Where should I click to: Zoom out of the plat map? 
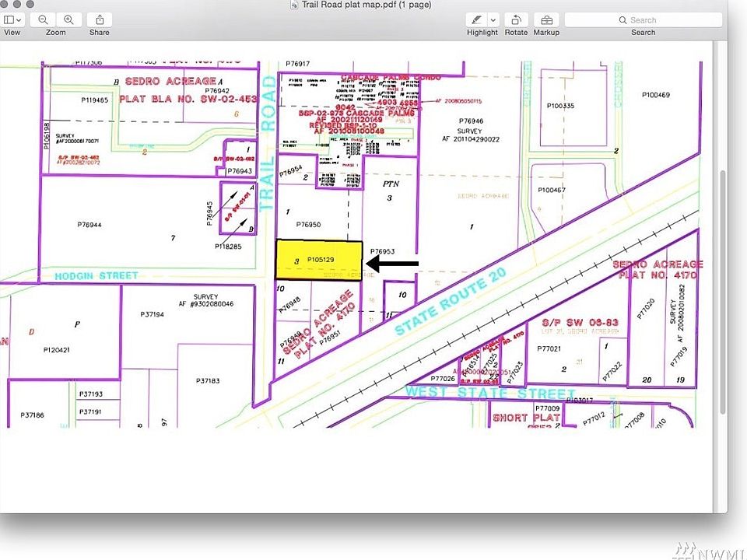click(x=43, y=20)
